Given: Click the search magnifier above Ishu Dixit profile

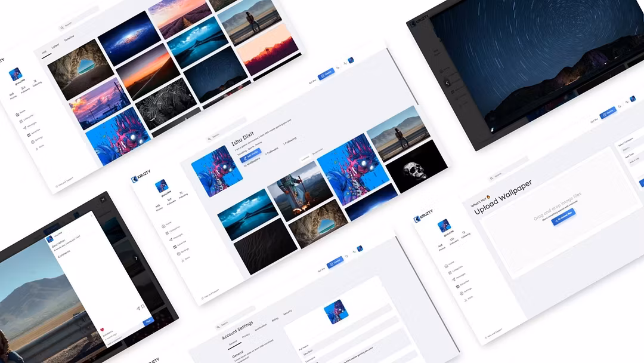Looking at the screenshot, I should point(209,138).
